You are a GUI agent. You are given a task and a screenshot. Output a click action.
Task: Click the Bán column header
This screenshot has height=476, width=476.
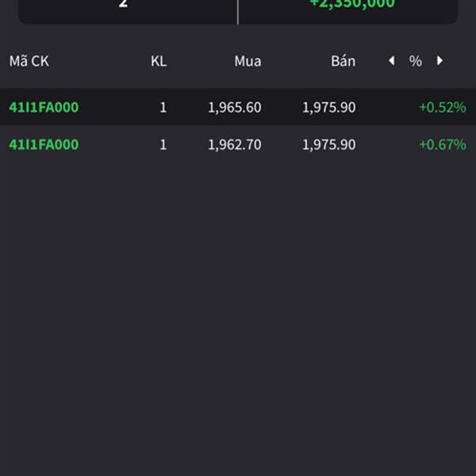(x=343, y=61)
